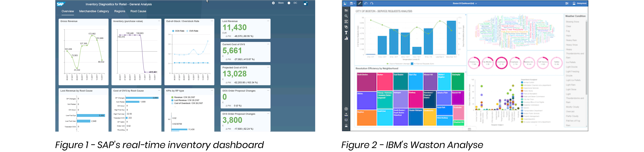The width and height of the screenshot is (644, 152).
Task: Open options menu of Current Cost of OVS card
Action: 268,44
